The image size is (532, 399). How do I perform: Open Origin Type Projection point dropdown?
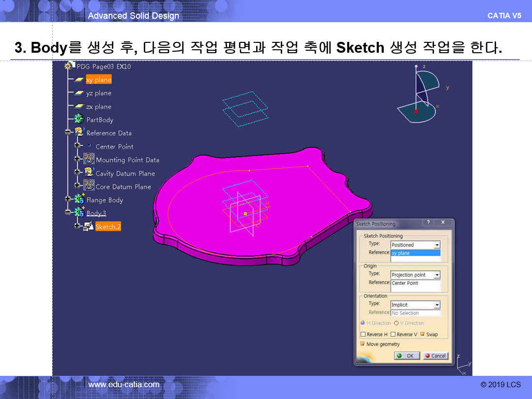pyautogui.click(x=436, y=275)
